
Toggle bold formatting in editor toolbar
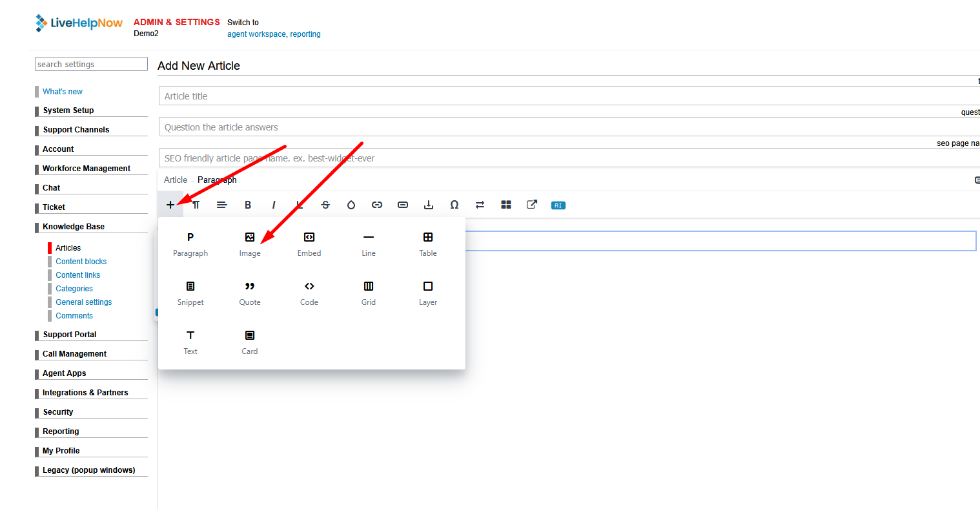[x=248, y=205]
